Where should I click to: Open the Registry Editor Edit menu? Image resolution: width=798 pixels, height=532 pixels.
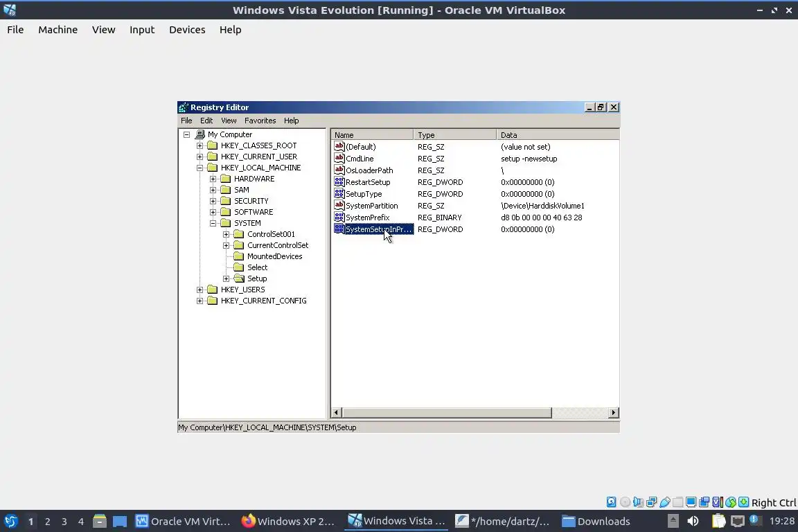[206, 121]
